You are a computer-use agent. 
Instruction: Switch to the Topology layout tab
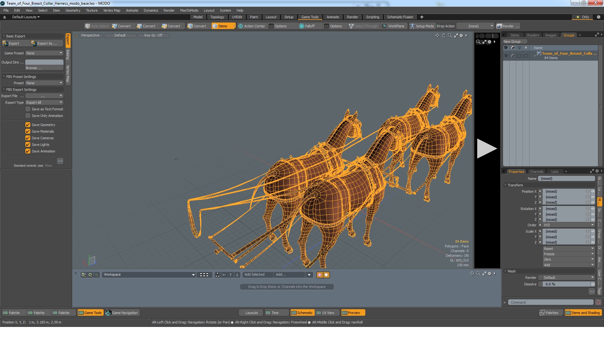click(x=217, y=17)
